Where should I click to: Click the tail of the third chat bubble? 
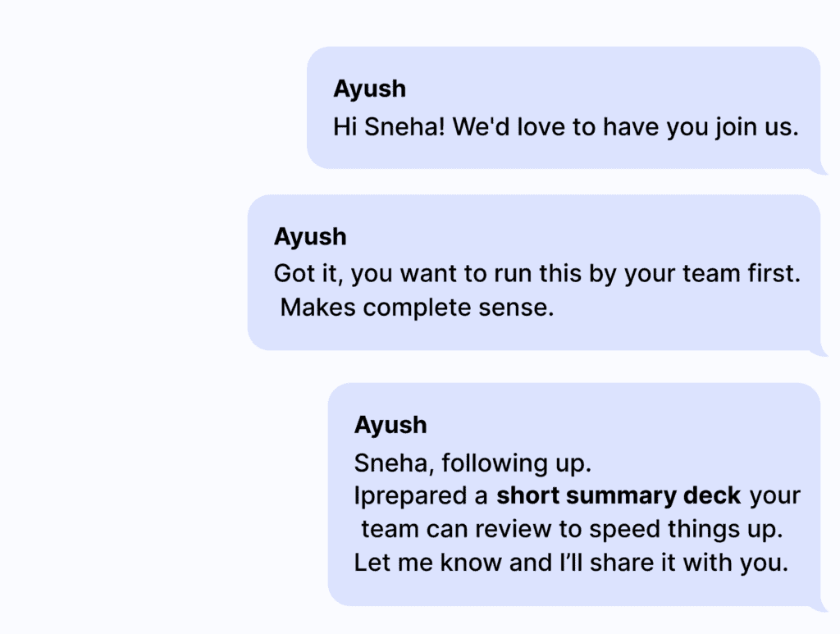pyautogui.click(x=819, y=608)
